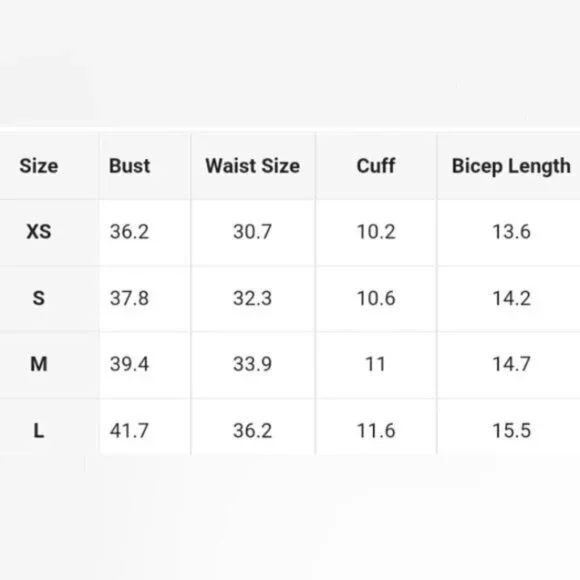
Task: Click the Bust column header
Action: coord(129,166)
